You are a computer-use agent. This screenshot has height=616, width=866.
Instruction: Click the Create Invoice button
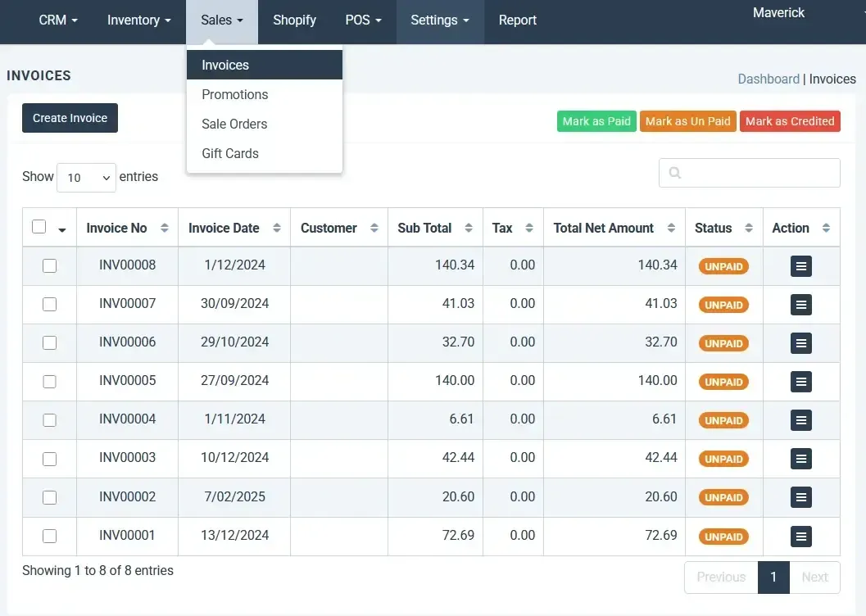[x=70, y=118]
